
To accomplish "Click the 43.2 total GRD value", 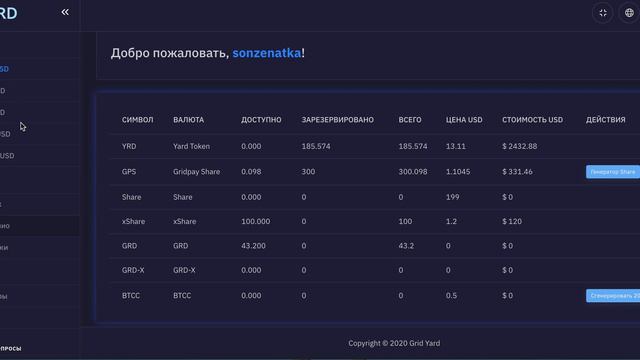I will [x=406, y=246].
